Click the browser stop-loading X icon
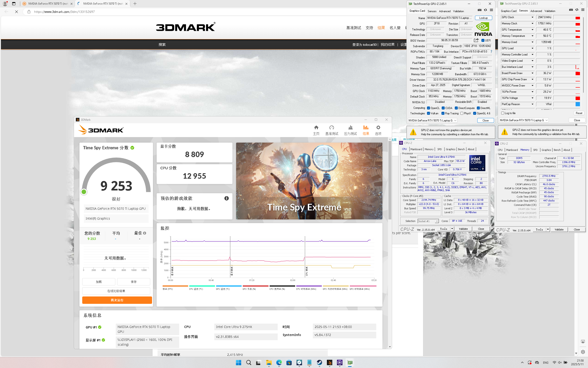Image resolution: width=588 pixels, height=368 pixels. [x=17, y=12]
